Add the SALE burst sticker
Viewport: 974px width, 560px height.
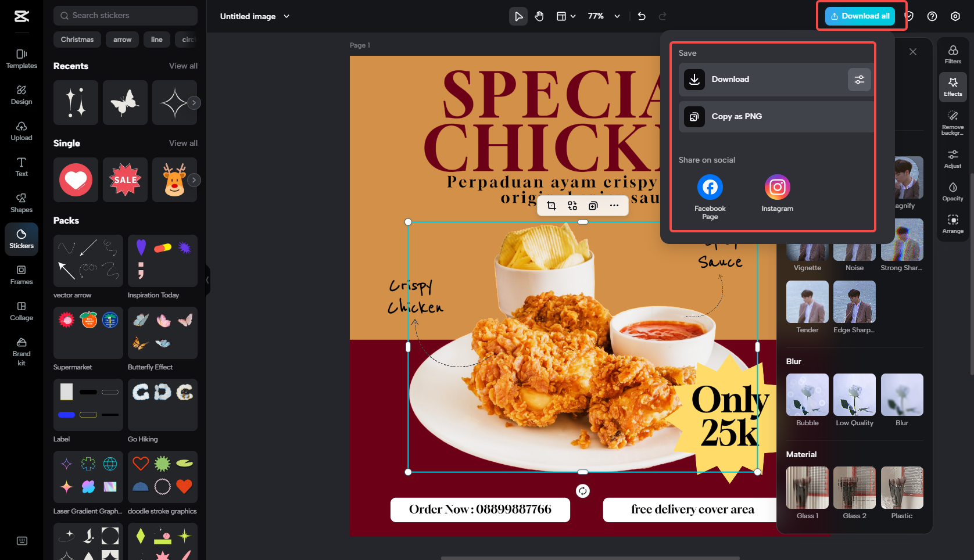click(x=125, y=180)
